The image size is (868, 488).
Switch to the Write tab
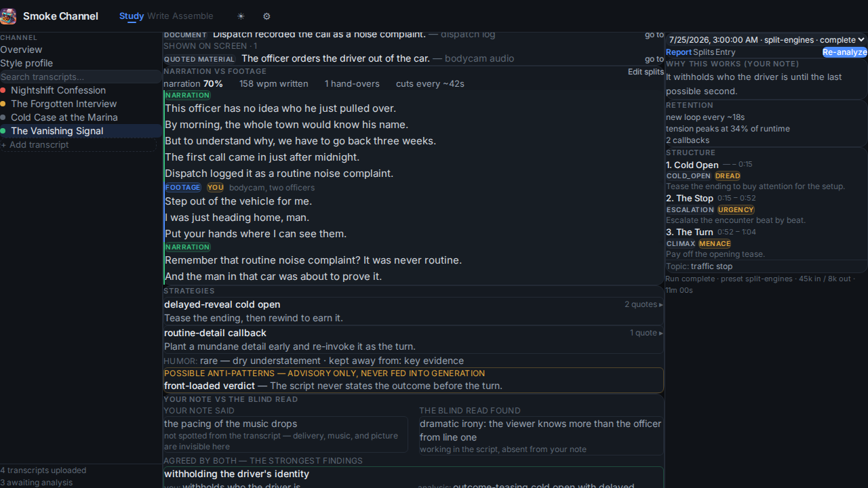158,16
